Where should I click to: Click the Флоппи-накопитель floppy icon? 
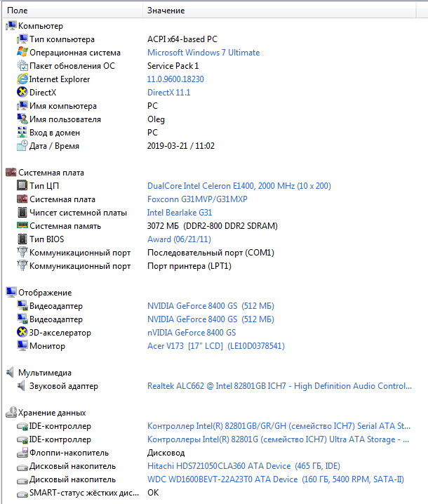click(22, 453)
